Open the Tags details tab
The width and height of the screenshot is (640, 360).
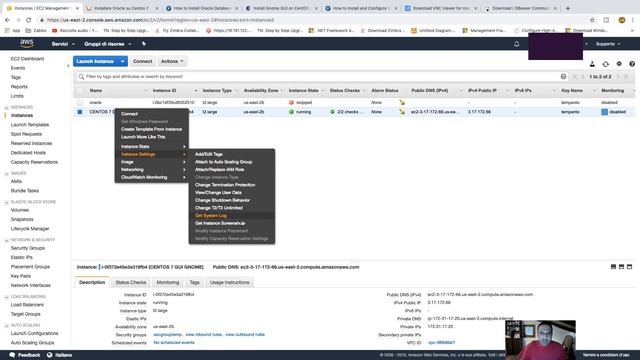(x=194, y=282)
